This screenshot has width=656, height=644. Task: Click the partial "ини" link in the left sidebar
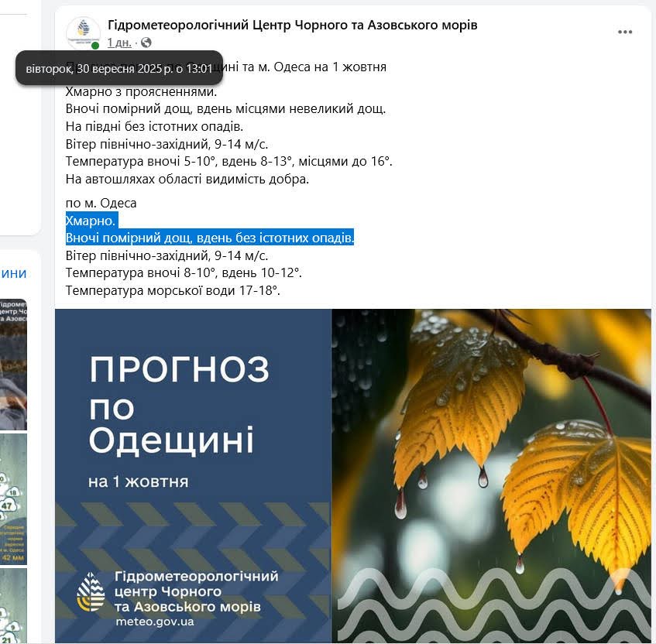pyautogui.click(x=13, y=273)
